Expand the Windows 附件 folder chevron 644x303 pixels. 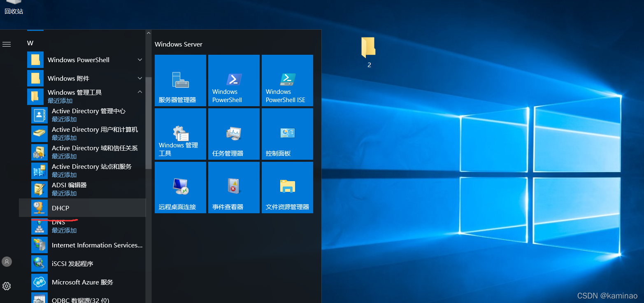pyautogui.click(x=140, y=78)
